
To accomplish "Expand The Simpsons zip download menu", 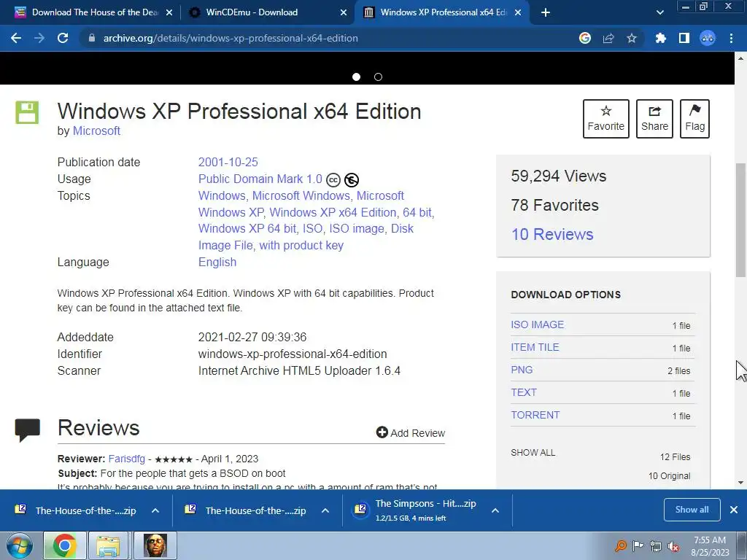I will (495, 510).
